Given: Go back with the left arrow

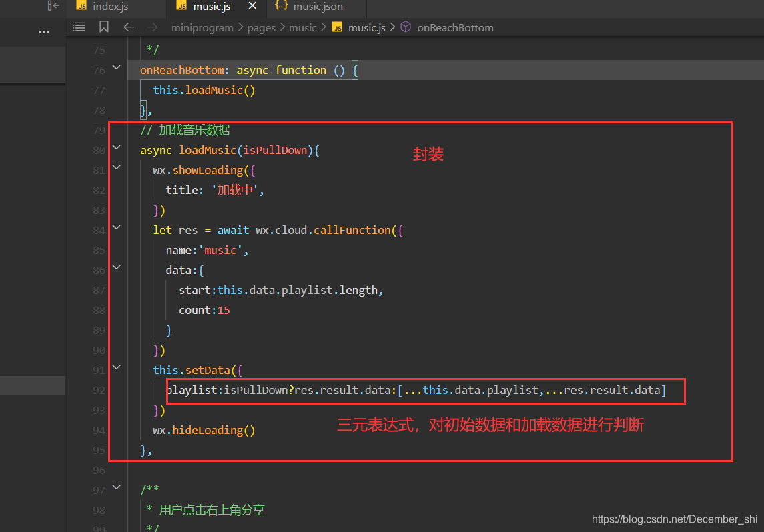Looking at the screenshot, I should pos(129,27).
